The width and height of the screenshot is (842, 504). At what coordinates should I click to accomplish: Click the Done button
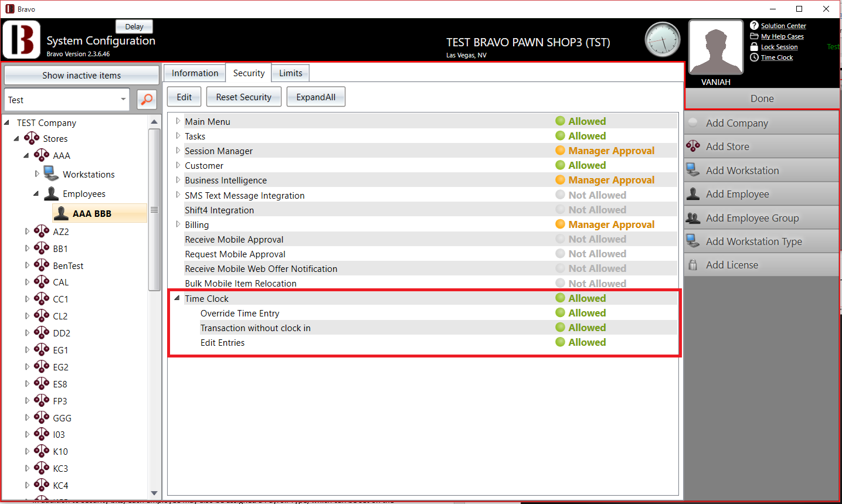762,98
